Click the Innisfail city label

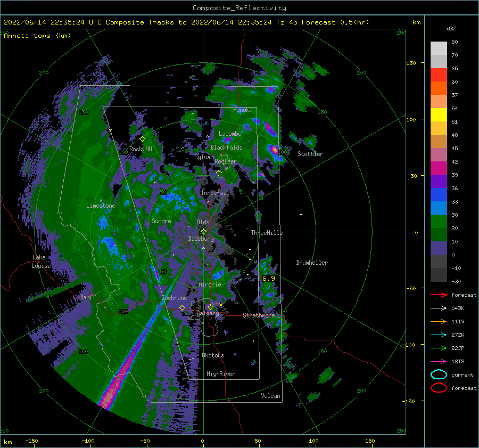215,193
